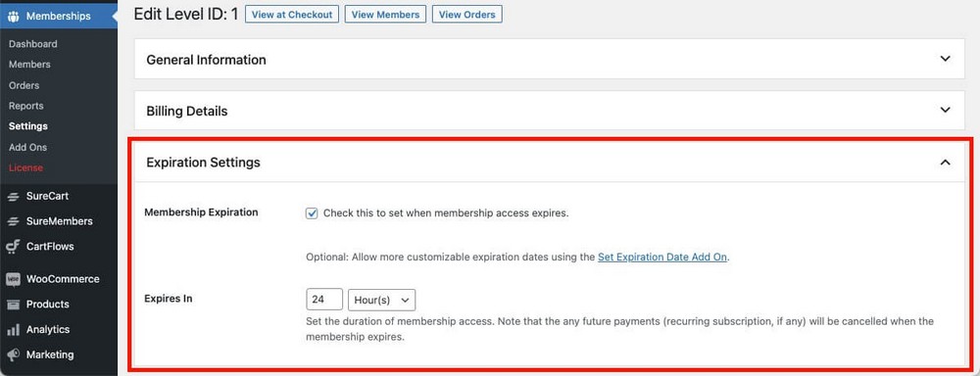
Task: Expand the Billing Details chevron
Action: [x=945, y=110]
